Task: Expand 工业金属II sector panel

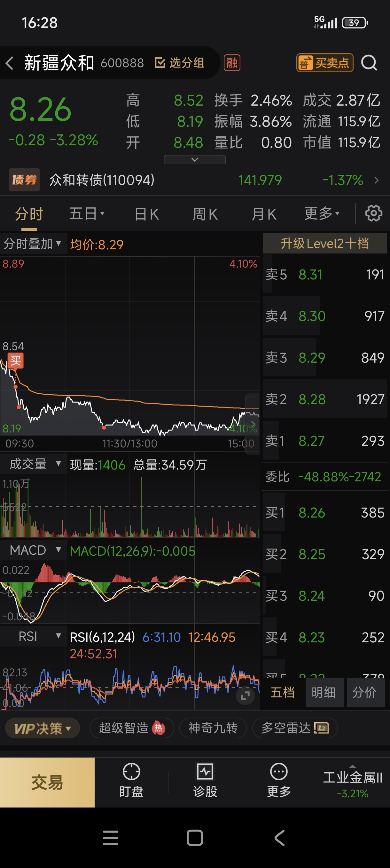Action: click(353, 783)
